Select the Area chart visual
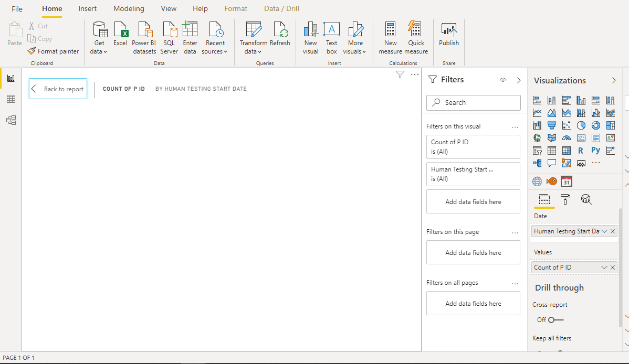The height and width of the screenshot is (364, 629). coord(552,113)
